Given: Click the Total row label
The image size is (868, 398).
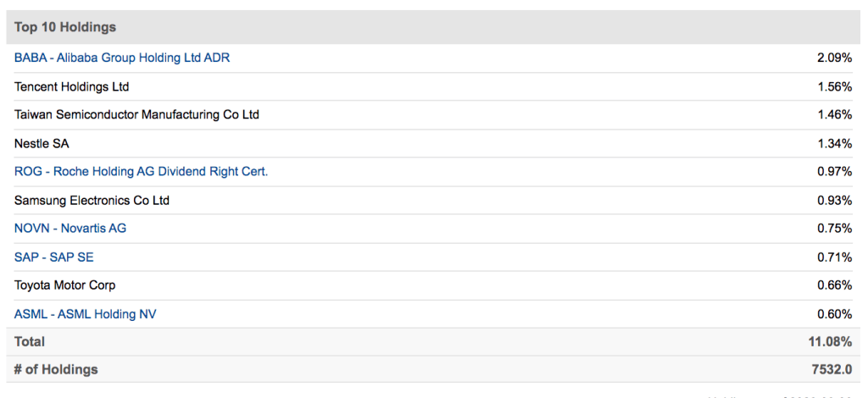Looking at the screenshot, I should [30, 341].
